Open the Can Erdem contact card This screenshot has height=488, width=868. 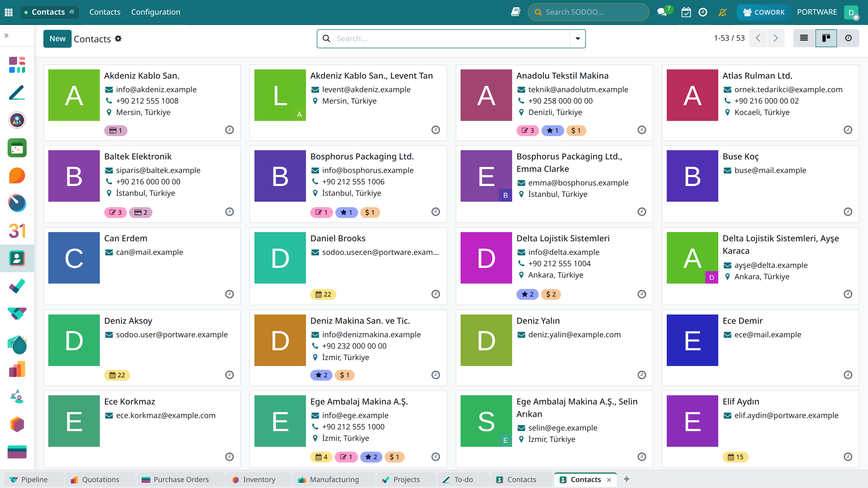click(x=142, y=266)
